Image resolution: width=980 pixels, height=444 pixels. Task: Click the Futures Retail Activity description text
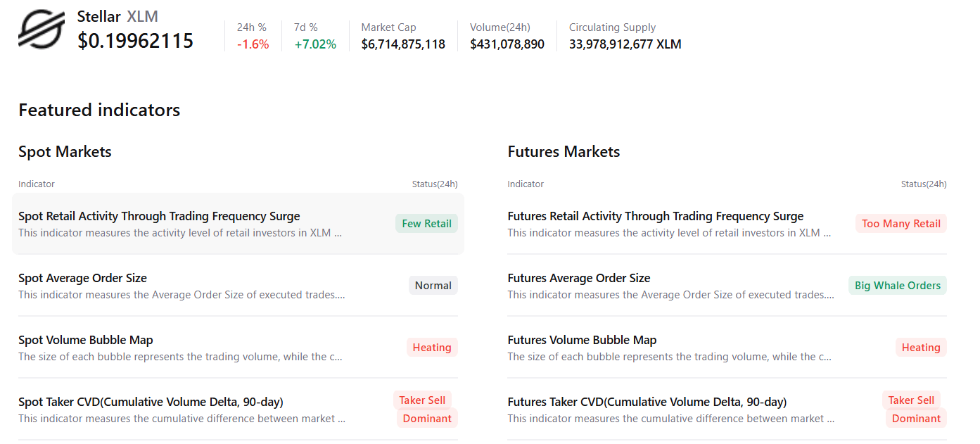(670, 233)
